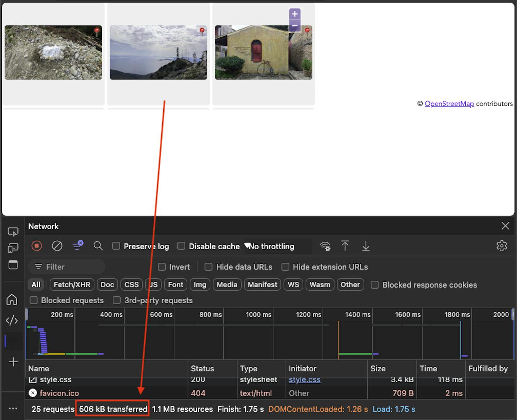Image resolution: width=517 pixels, height=420 pixels.
Task: Expand the three-dots more options menu
Action: coord(13,409)
